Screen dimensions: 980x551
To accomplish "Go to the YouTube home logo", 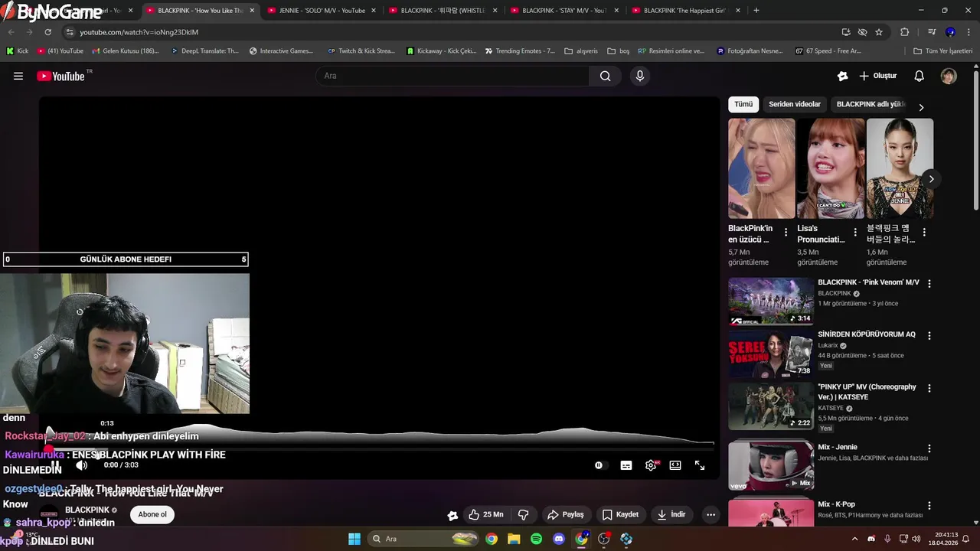I will (x=60, y=76).
